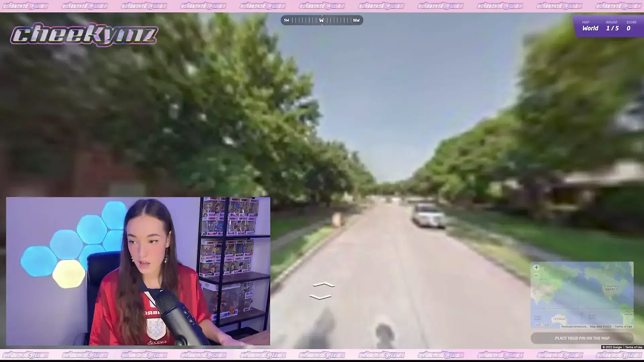The image size is (644, 362).
Task: Move forward using the upper street arrow
Action: pyautogui.click(x=323, y=285)
